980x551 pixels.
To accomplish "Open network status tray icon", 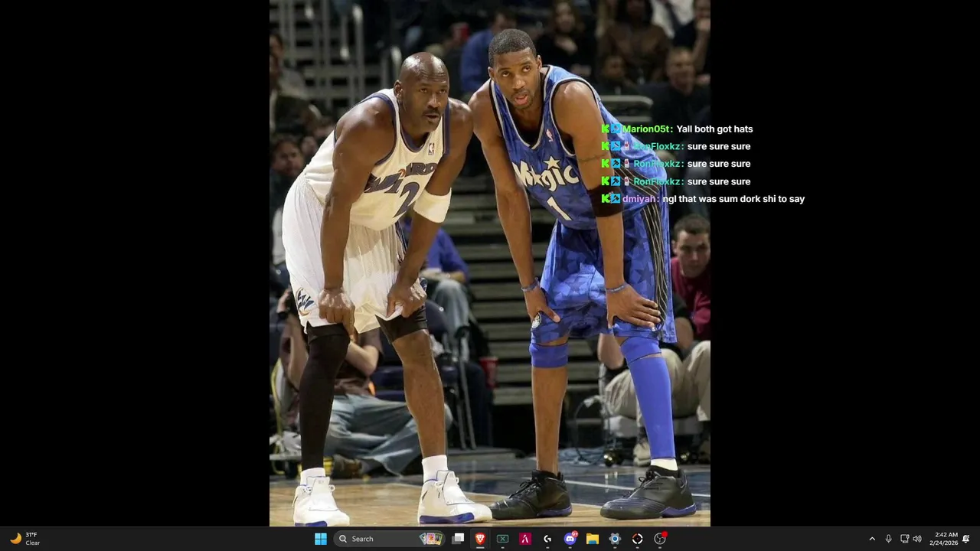I will coord(904,539).
